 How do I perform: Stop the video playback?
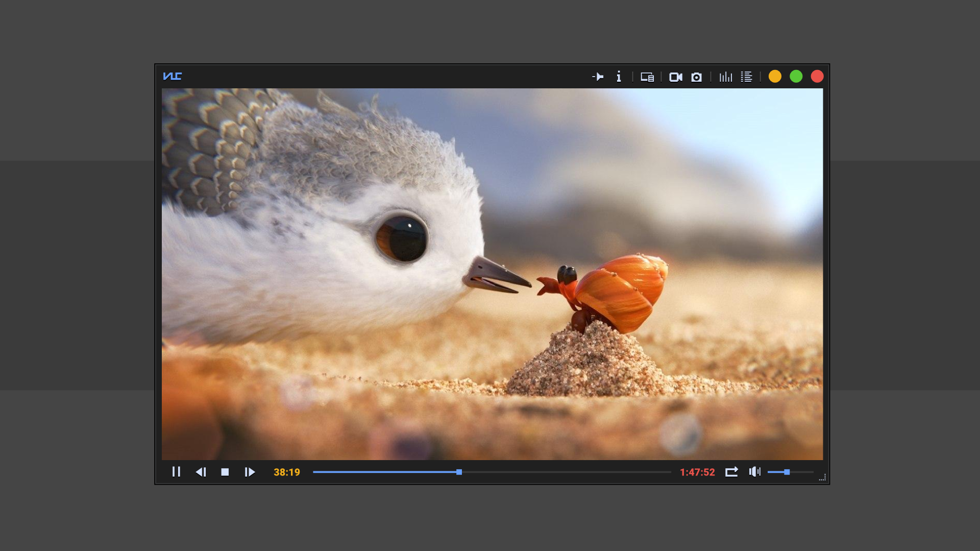(x=225, y=472)
